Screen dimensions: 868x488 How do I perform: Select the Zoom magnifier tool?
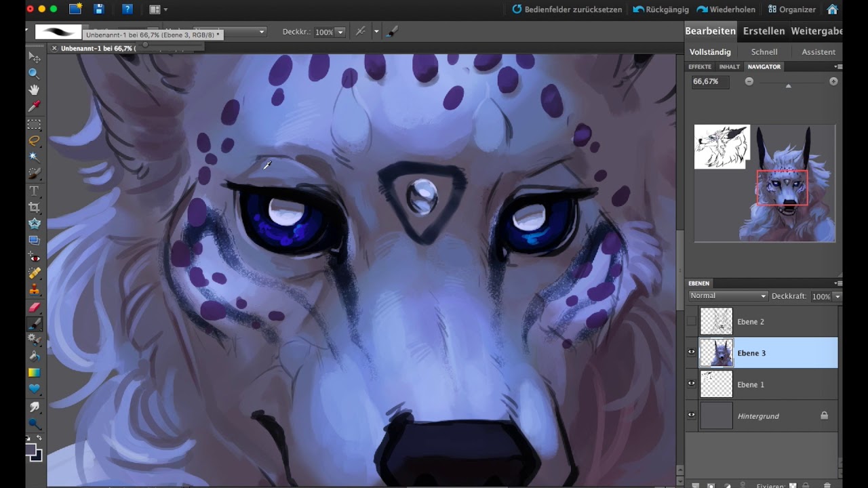(x=34, y=74)
